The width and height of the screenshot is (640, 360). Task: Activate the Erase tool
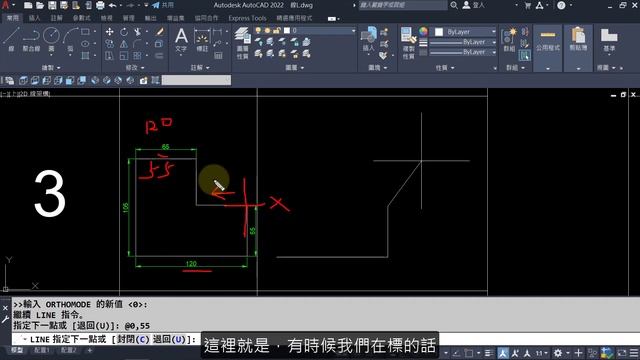click(x=160, y=31)
